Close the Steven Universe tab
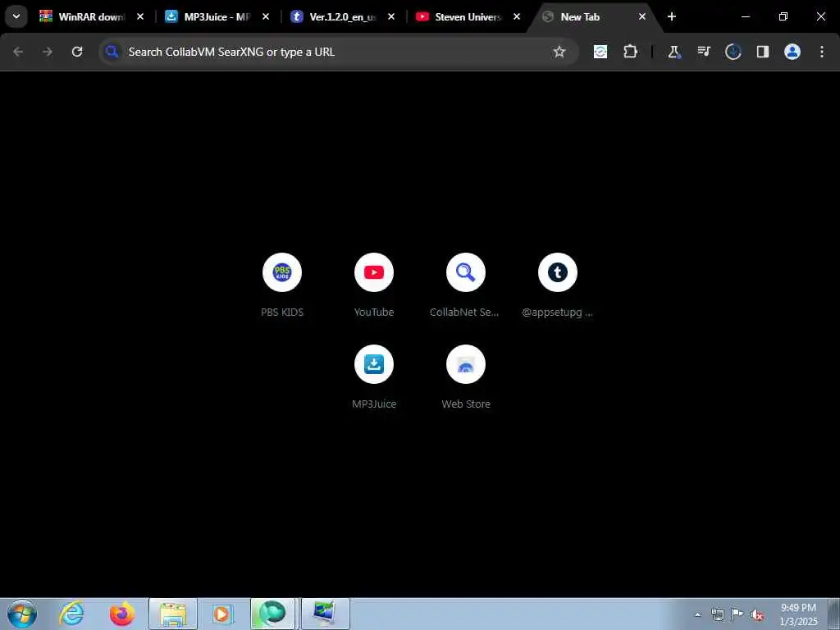 coord(517,16)
